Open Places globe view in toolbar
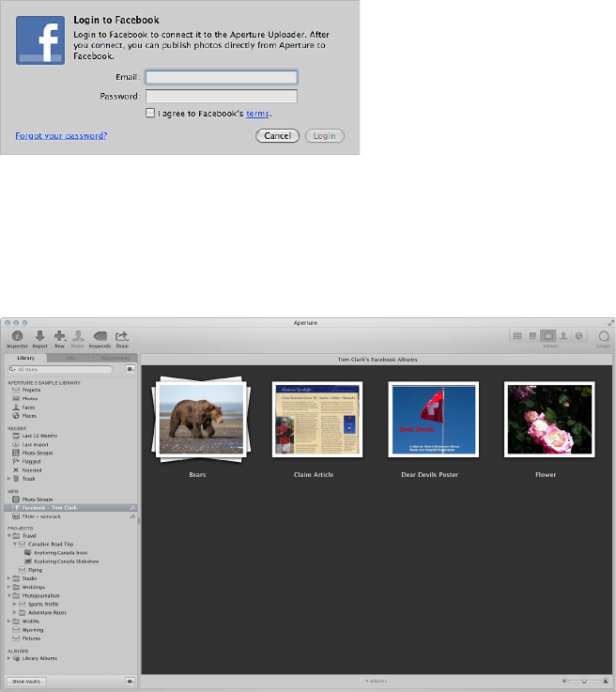This screenshot has width=616, height=692. coord(579,336)
